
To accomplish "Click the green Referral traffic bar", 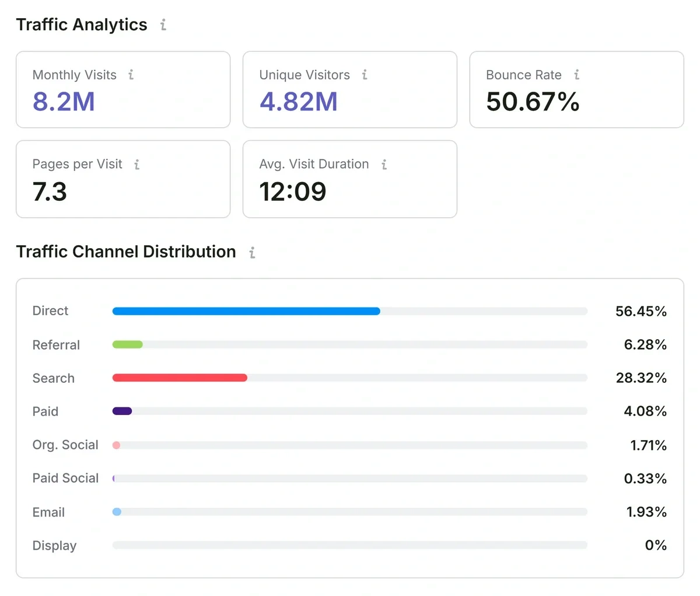I will tap(128, 344).
